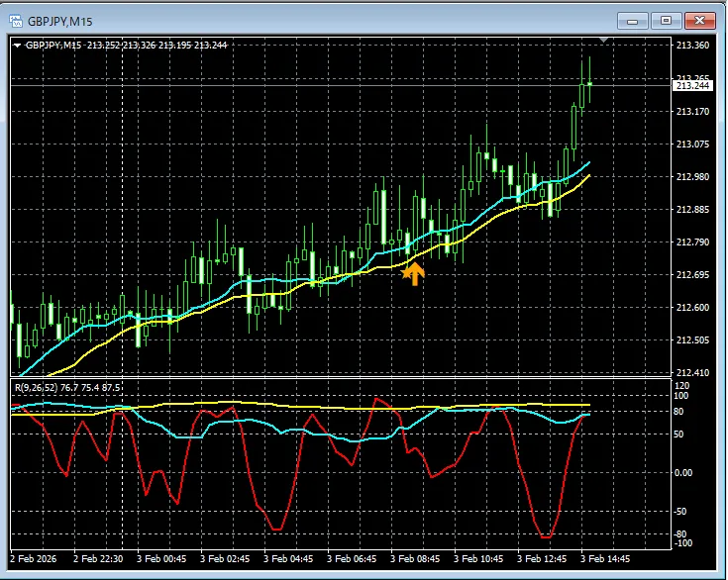Click the white triangle beside GBPJPY,M15 chart label

(17, 45)
